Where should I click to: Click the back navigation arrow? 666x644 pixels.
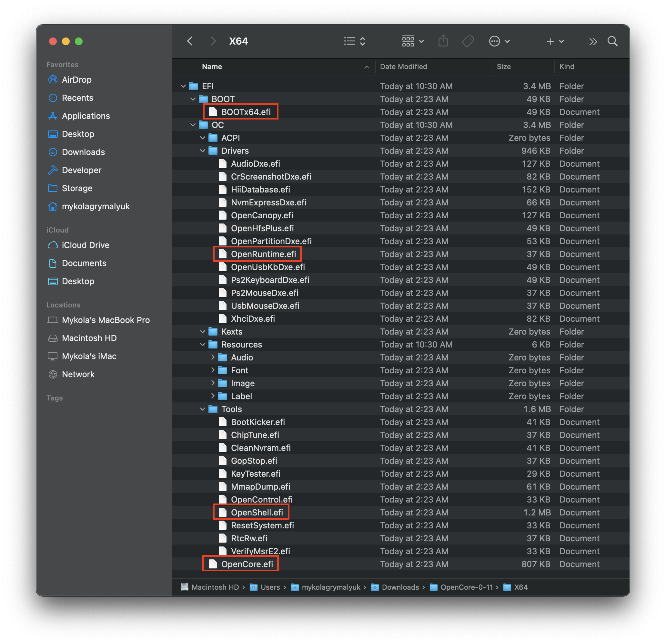(x=190, y=41)
